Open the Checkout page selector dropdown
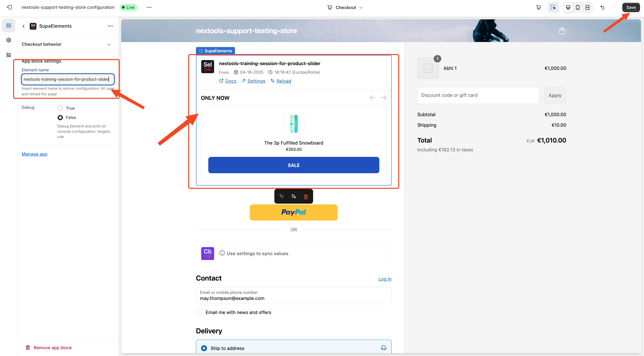Viewport: 644px width, 356px height. 345,8
